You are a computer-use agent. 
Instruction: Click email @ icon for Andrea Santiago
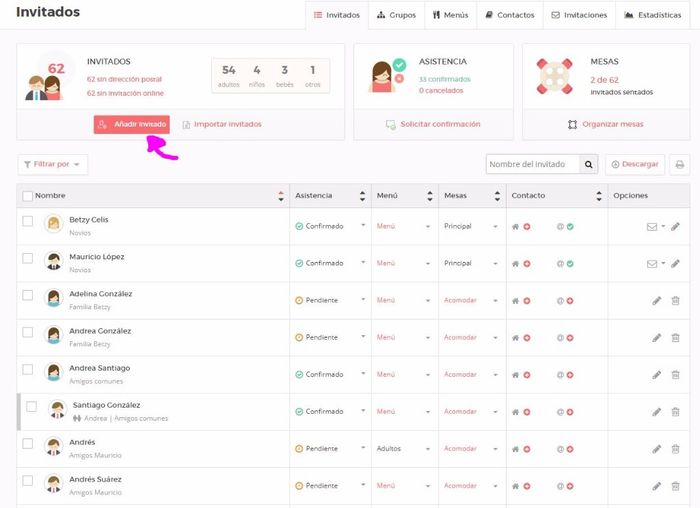[x=560, y=375]
